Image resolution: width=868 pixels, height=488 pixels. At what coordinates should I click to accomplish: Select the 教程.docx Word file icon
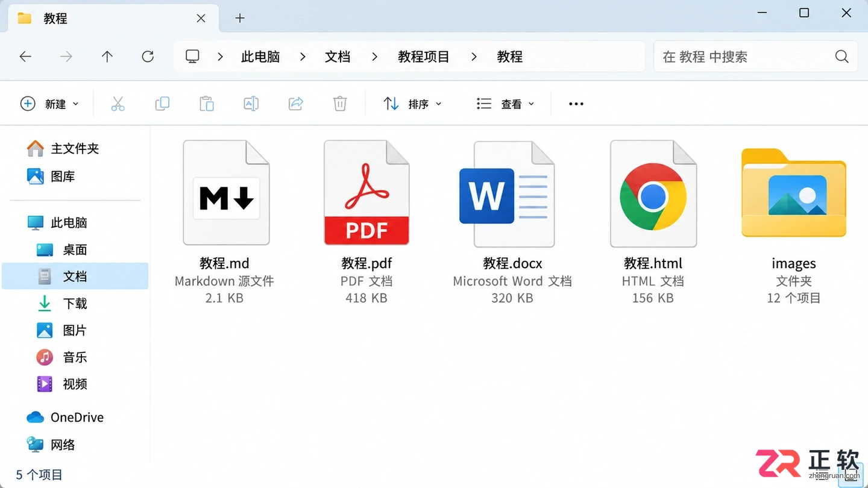point(507,194)
